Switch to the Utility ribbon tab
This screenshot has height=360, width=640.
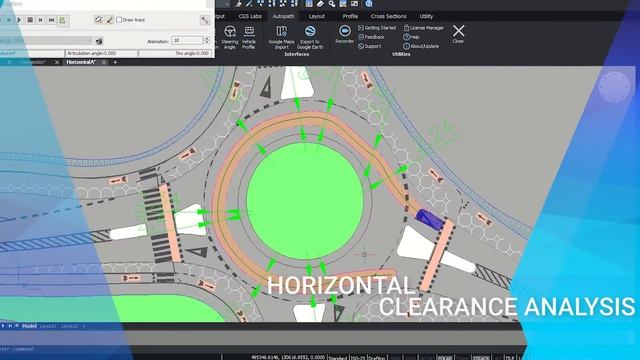coord(426,16)
